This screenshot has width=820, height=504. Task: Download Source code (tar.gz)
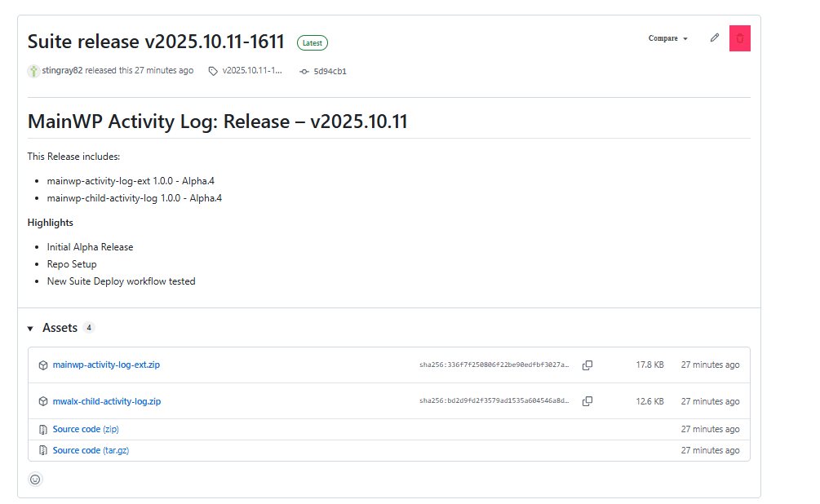click(88, 450)
